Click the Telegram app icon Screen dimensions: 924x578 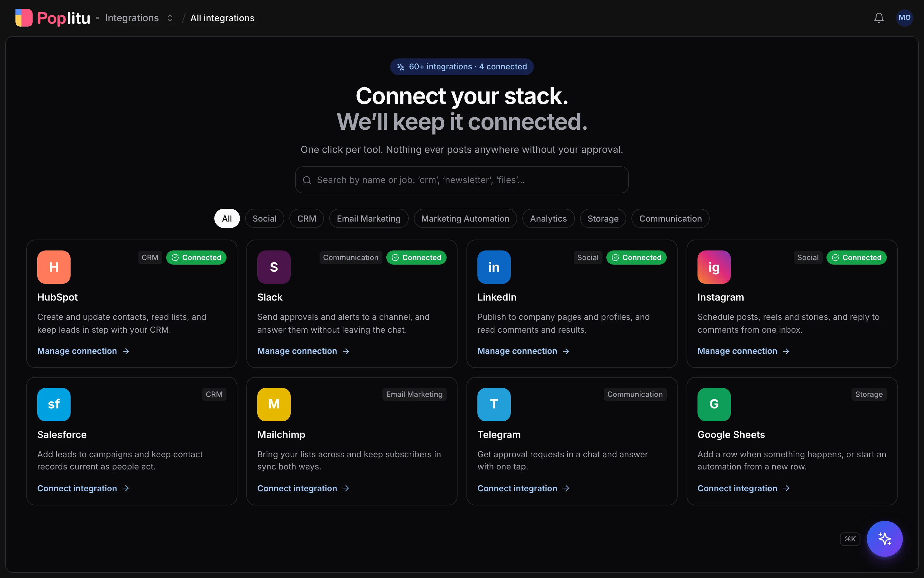[494, 405]
